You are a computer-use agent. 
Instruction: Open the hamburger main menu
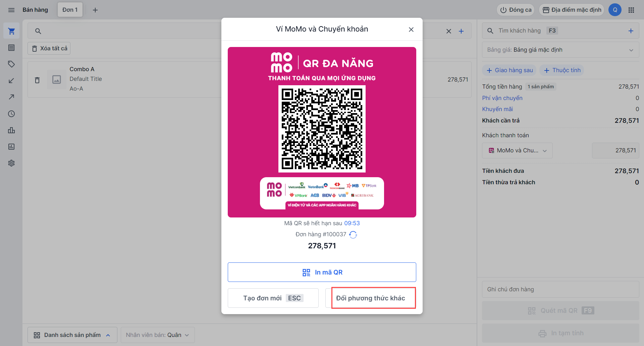pos(11,10)
